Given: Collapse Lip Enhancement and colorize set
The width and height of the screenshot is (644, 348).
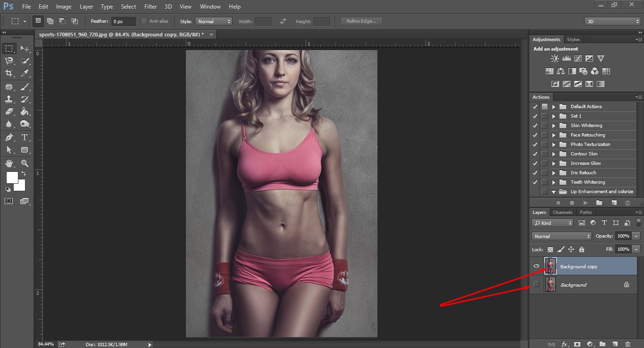Looking at the screenshot, I should 554,192.
